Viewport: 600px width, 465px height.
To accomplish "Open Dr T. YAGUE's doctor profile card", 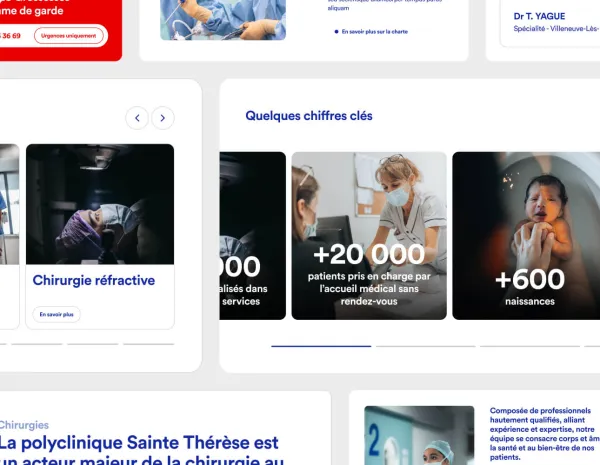I will pyautogui.click(x=550, y=23).
